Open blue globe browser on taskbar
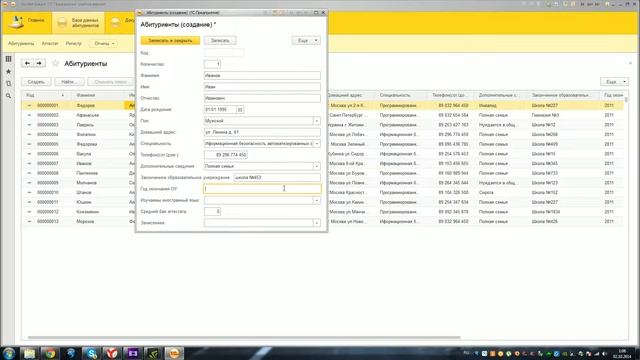640x360 pixels. [x=71, y=353]
